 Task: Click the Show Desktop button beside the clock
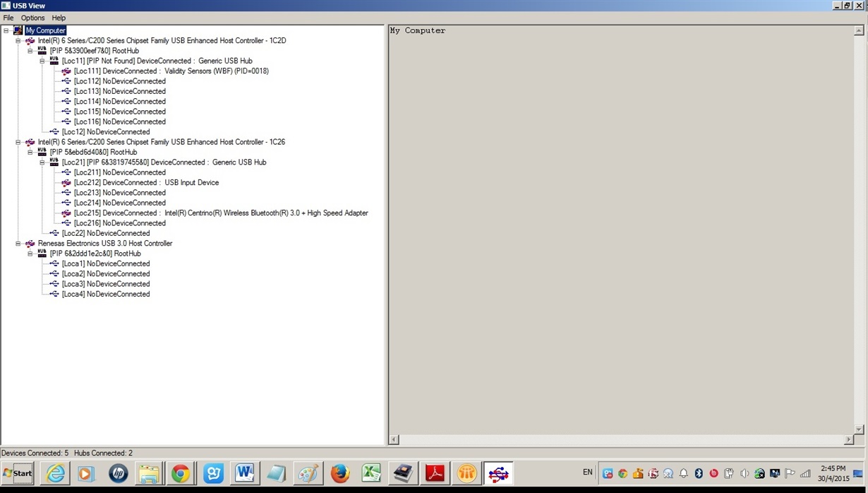[859, 473]
